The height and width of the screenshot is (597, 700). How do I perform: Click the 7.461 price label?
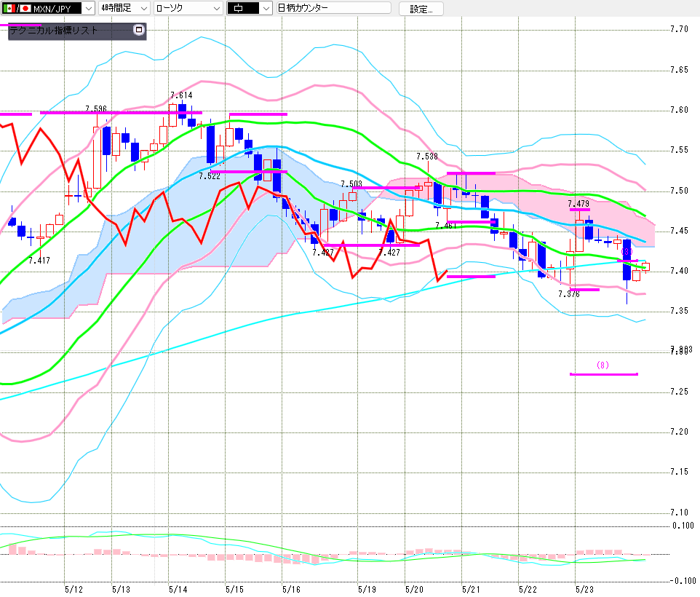(446, 226)
